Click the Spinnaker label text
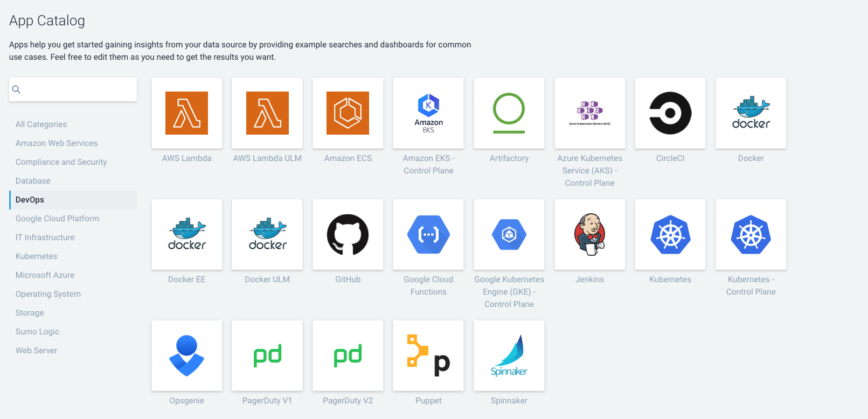The width and height of the screenshot is (868, 419). click(509, 401)
